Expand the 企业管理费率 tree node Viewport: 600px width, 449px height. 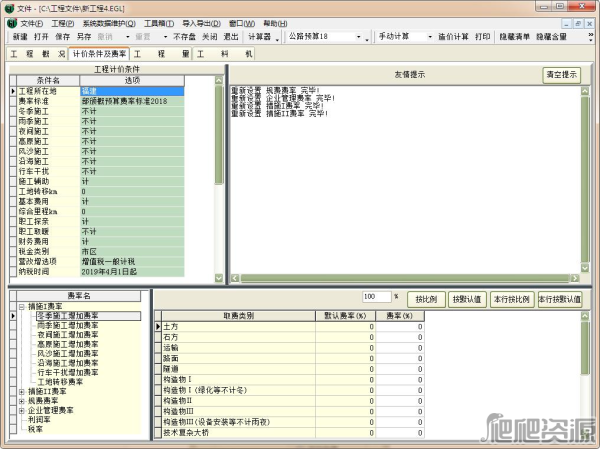(x=22, y=410)
